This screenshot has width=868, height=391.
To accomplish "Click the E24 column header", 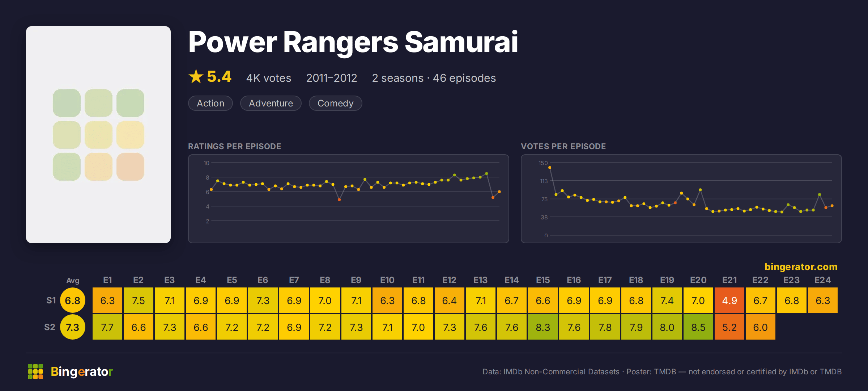I will (823, 280).
